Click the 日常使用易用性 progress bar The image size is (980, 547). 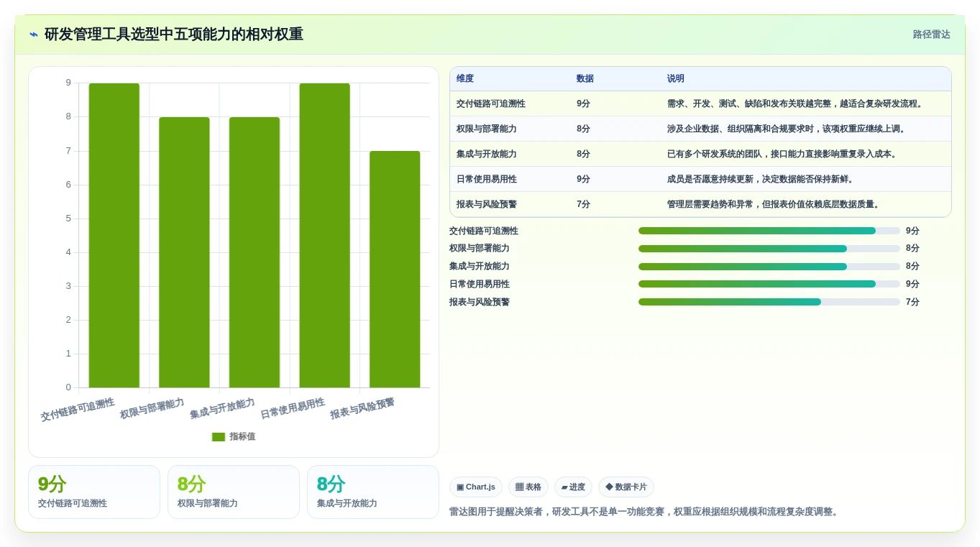[x=769, y=284]
